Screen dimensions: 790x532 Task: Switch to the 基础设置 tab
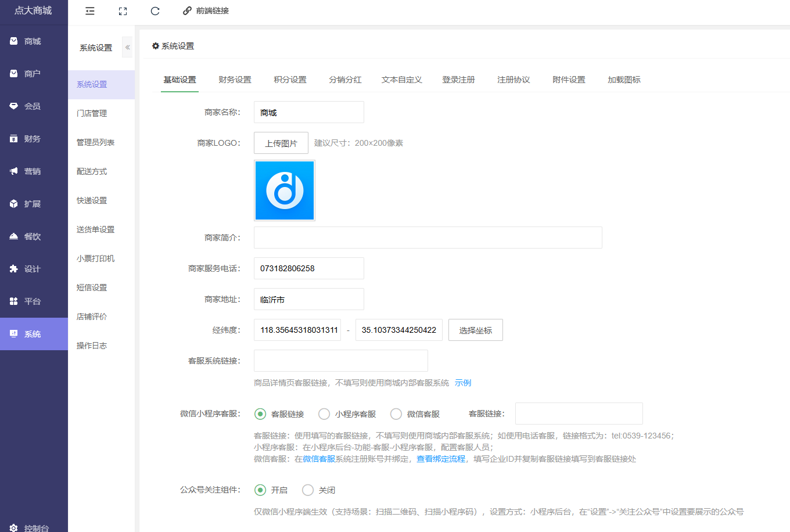click(x=179, y=80)
